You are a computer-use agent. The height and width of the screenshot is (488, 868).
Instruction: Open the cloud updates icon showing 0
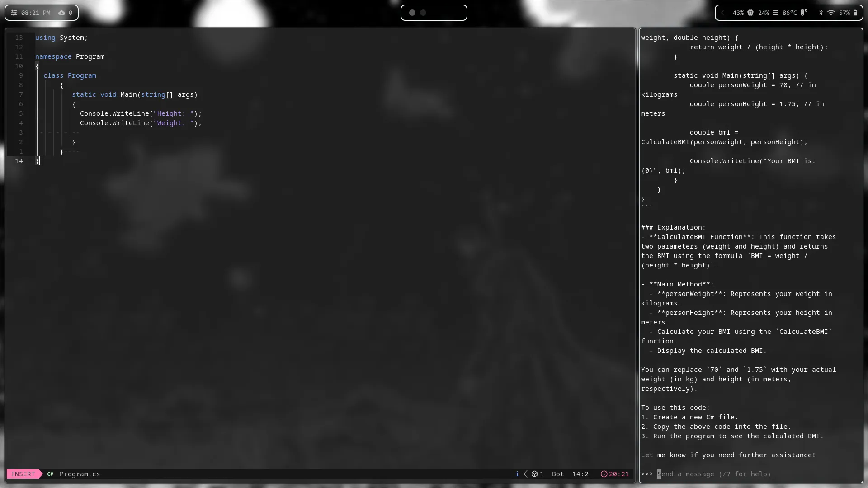point(62,13)
